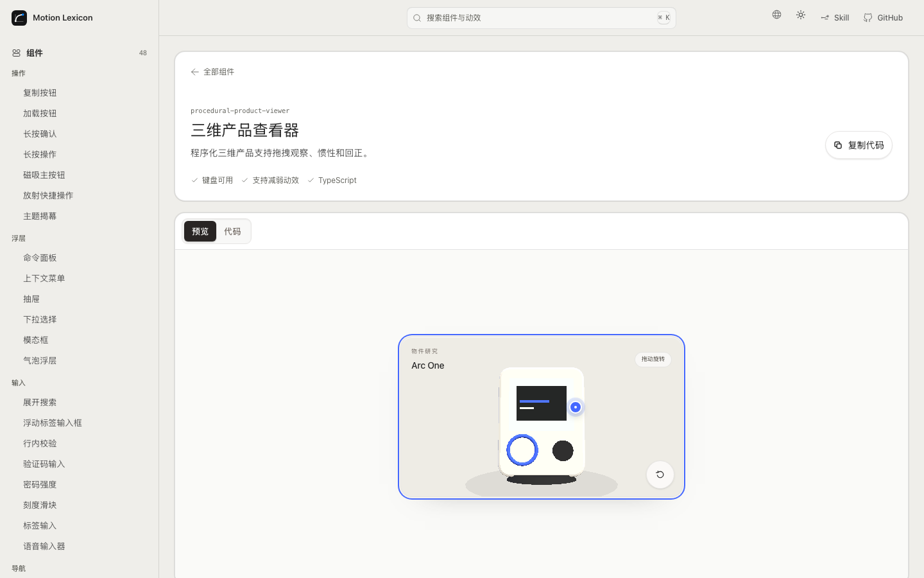Click the 输入 category label
Screen dimensions: 924x578
point(19,383)
